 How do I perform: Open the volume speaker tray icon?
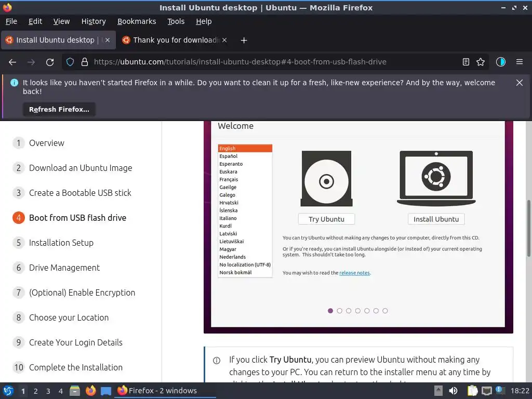coord(453,391)
